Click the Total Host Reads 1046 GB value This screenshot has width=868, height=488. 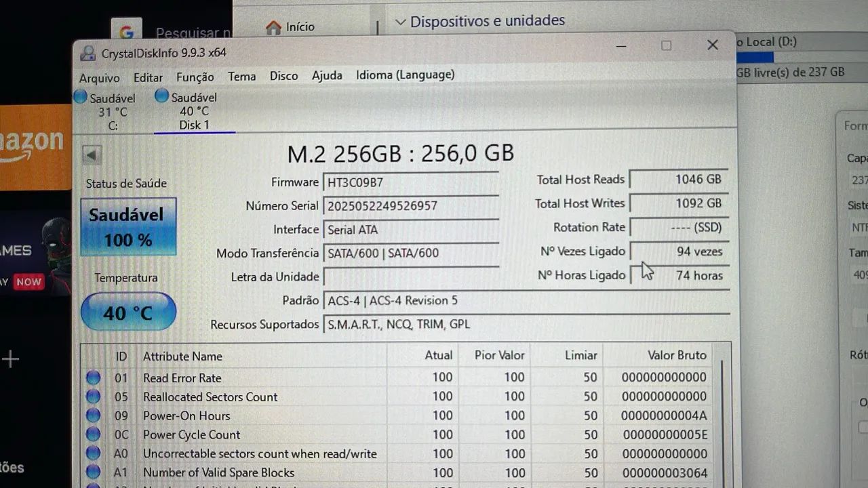tap(679, 180)
